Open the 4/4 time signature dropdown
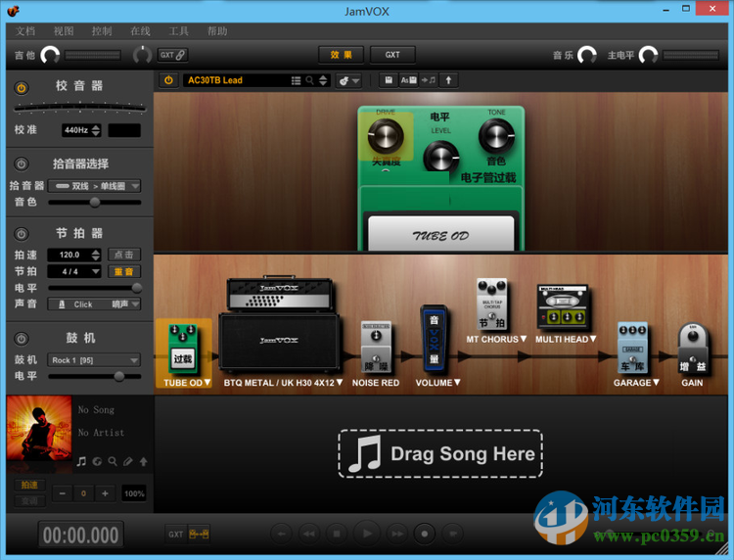734x560 pixels. 74,271
